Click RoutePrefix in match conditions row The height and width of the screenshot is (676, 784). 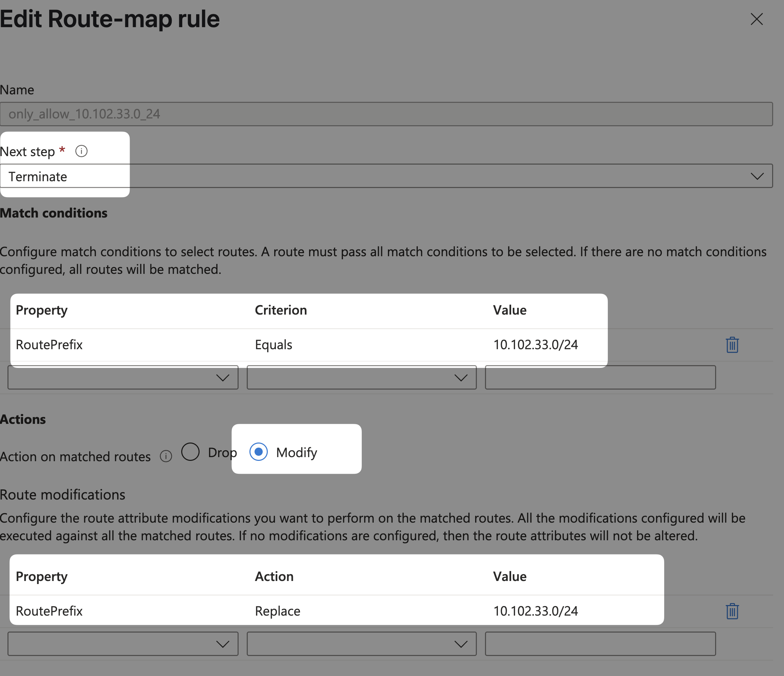click(x=49, y=345)
